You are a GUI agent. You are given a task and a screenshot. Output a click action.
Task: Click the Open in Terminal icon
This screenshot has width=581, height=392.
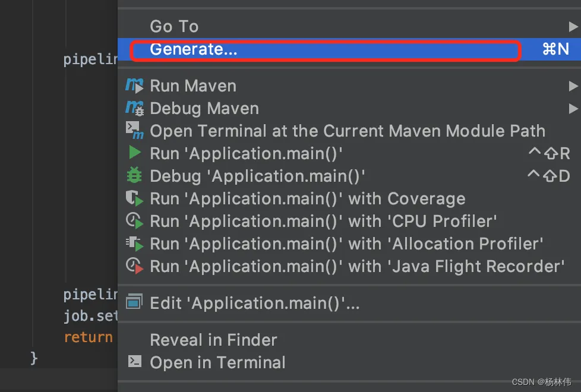tap(135, 362)
